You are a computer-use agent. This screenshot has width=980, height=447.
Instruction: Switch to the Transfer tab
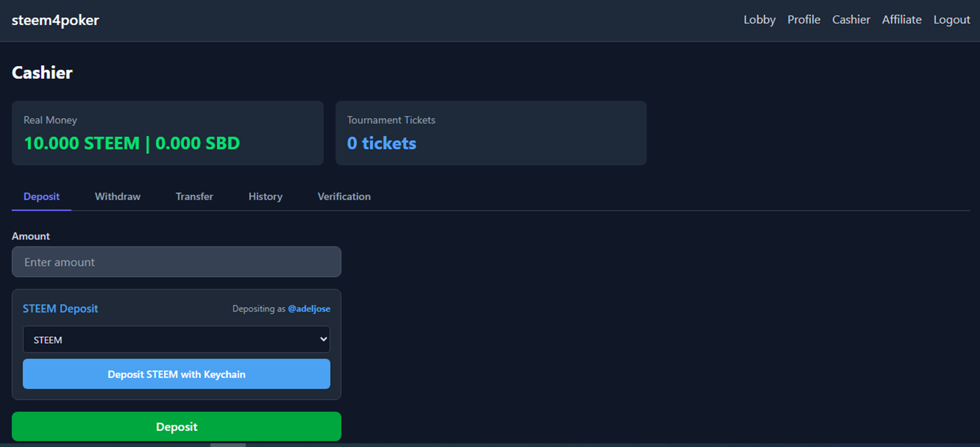click(195, 196)
